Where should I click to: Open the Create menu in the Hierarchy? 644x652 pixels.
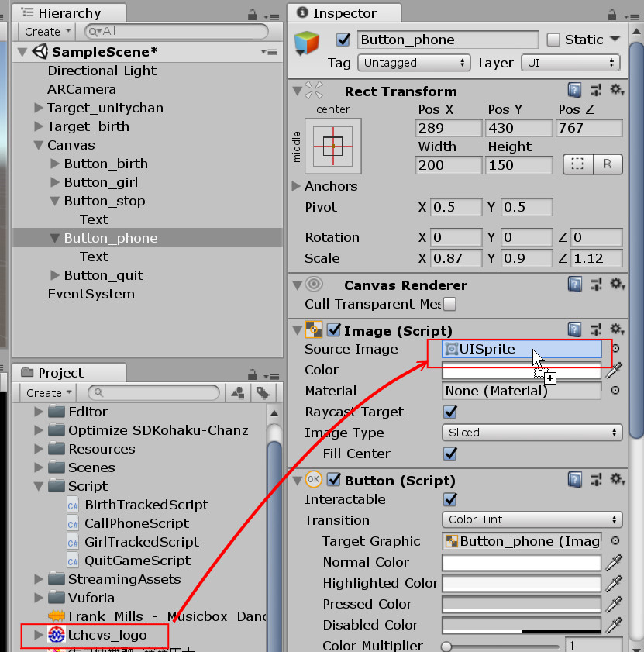(x=44, y=31)
